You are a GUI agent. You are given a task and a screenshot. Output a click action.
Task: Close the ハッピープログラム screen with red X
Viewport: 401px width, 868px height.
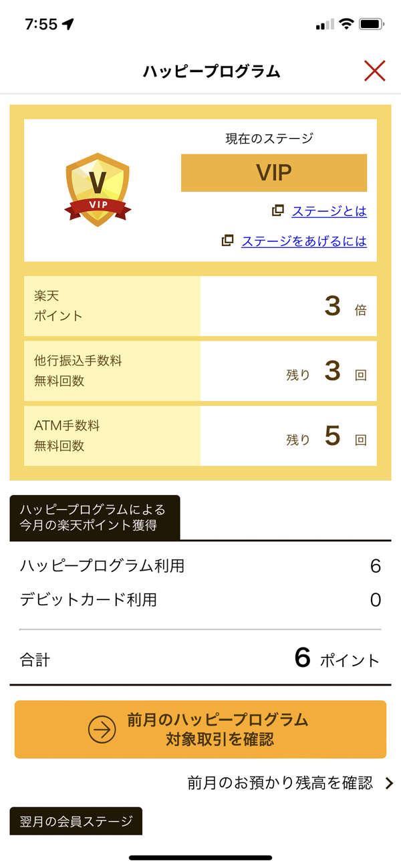[x=374, y=71]
